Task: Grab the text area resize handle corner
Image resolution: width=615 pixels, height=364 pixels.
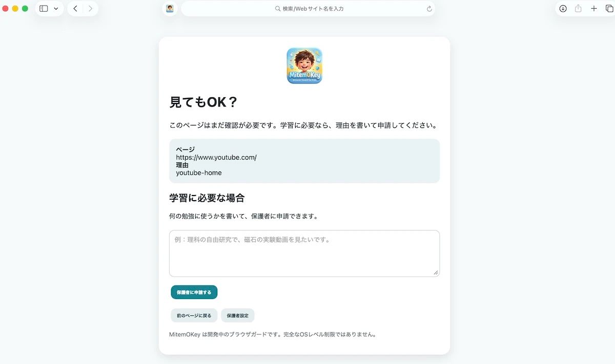Action: click(436, 273)
